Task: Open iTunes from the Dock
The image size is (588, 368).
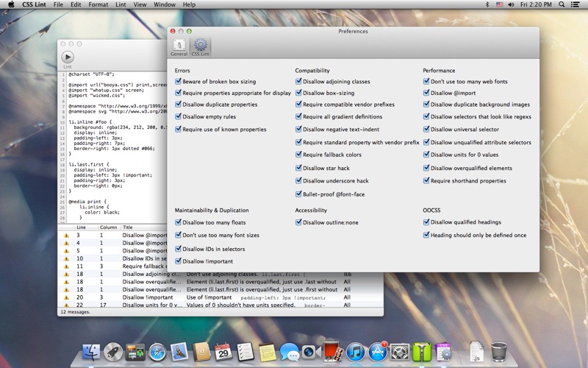Action: 356,352
